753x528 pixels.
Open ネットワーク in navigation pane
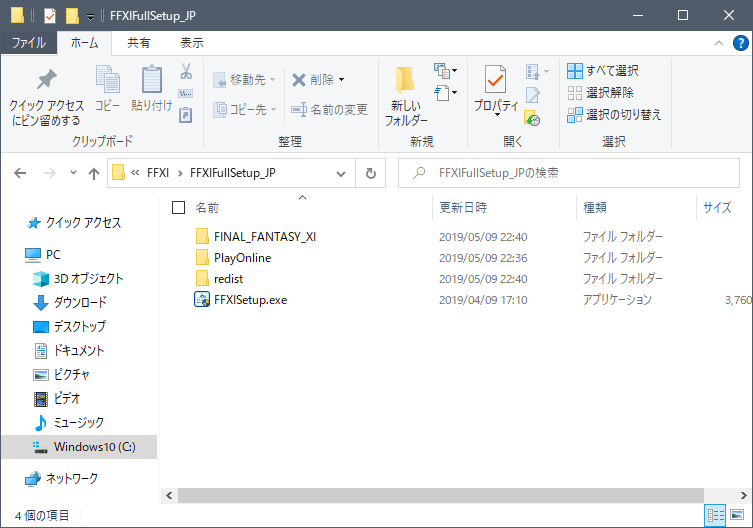[x=61, y=479]
